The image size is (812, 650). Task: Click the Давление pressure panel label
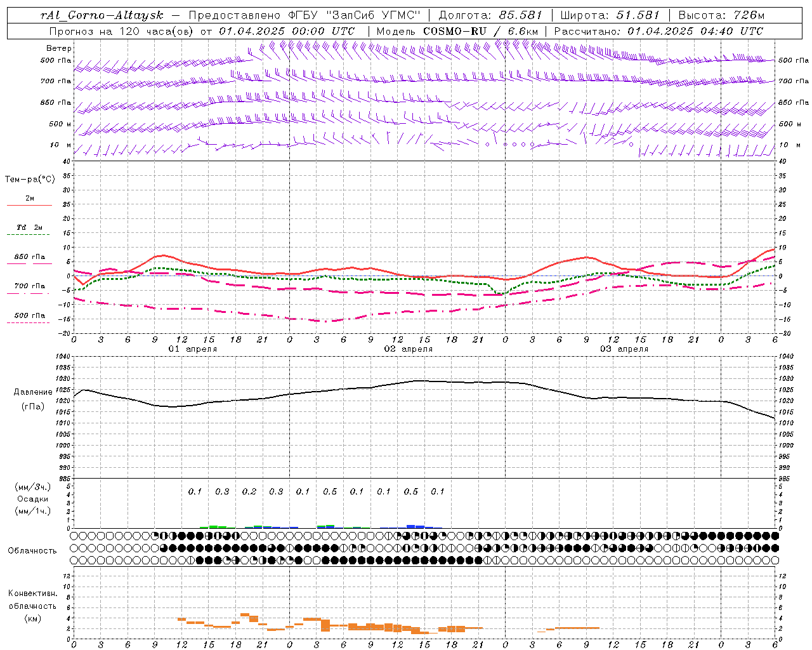33,392
